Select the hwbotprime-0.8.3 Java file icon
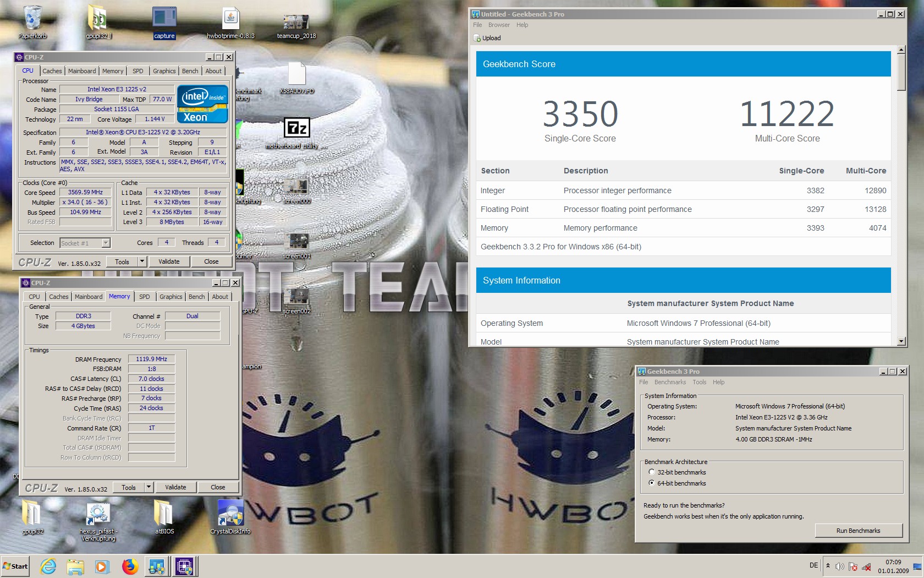Screen dimensions: 924x578 tap(230, 22)
